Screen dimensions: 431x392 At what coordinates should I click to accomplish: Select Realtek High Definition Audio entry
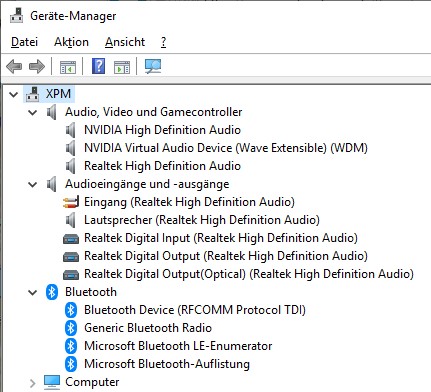pyautogui.click(x=162, y=166)
